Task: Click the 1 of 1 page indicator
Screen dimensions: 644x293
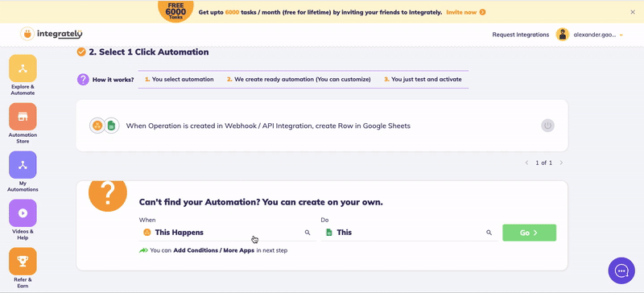Action: 544,163
